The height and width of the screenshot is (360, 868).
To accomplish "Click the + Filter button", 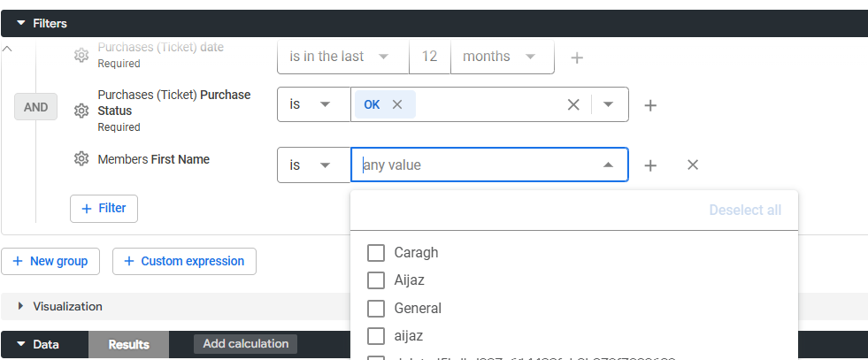I will [x=104, y=209].
